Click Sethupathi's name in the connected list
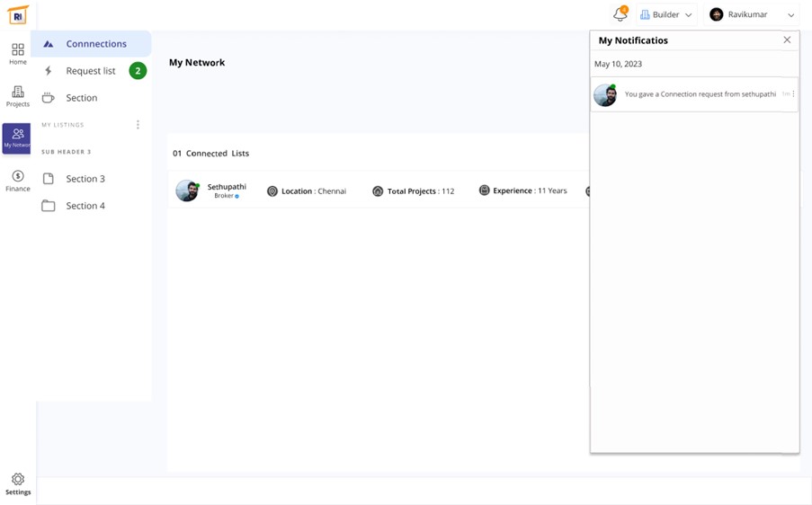Screen dimensions: 812x505 [x=227, y=187]
